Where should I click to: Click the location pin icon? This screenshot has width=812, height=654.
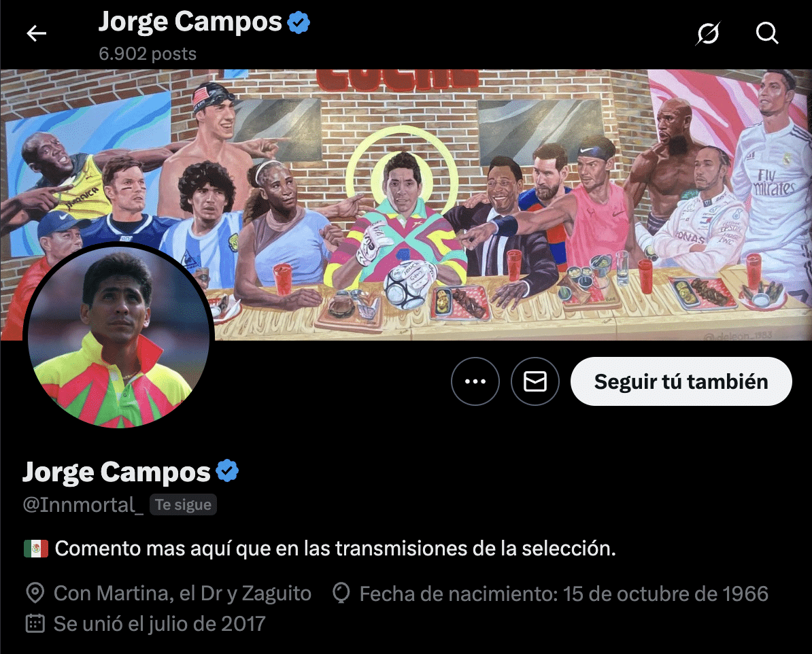(35, 593)
